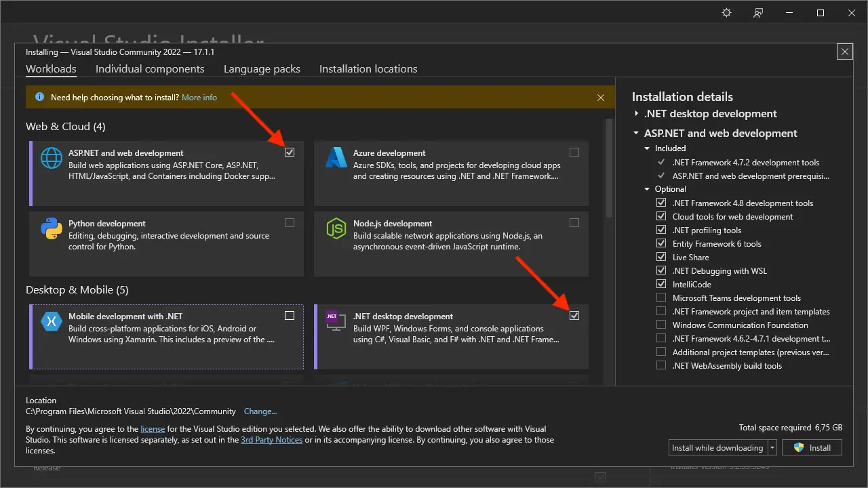Image resolution: width=868 pixels, height=488 pixels.
Task: Click the Azure development logo icon
Action: pos(336,157)
